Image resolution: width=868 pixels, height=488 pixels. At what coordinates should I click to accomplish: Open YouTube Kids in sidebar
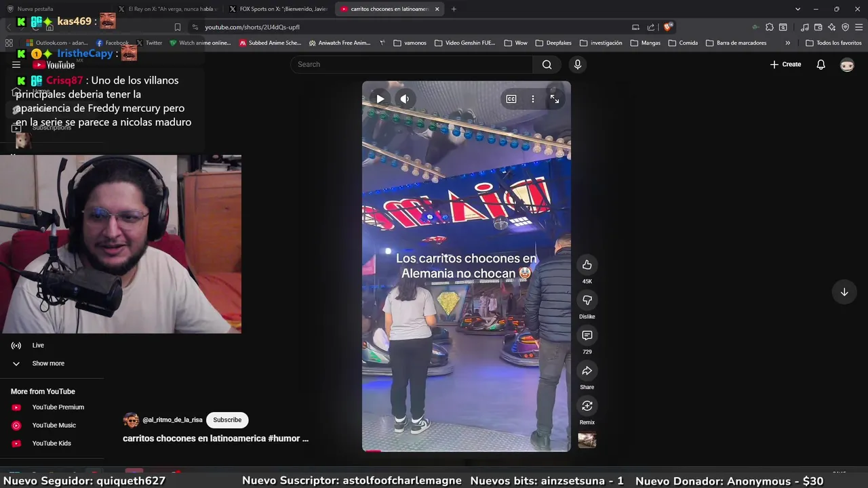52,443
